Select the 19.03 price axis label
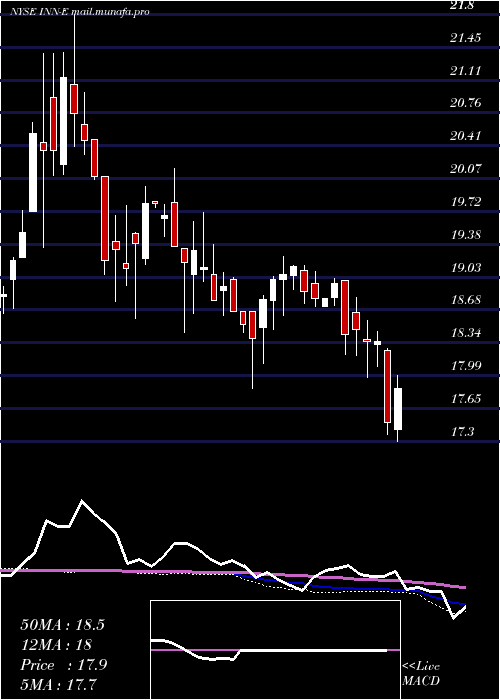Viewport: 500px width, 700px height. click(466, 267)
